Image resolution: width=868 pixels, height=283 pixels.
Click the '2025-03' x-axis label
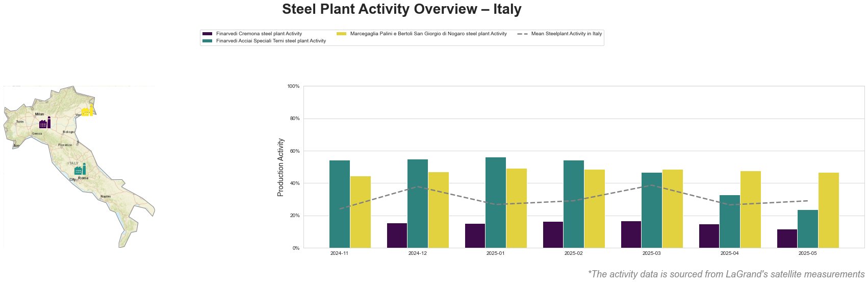tap(652, 253)
